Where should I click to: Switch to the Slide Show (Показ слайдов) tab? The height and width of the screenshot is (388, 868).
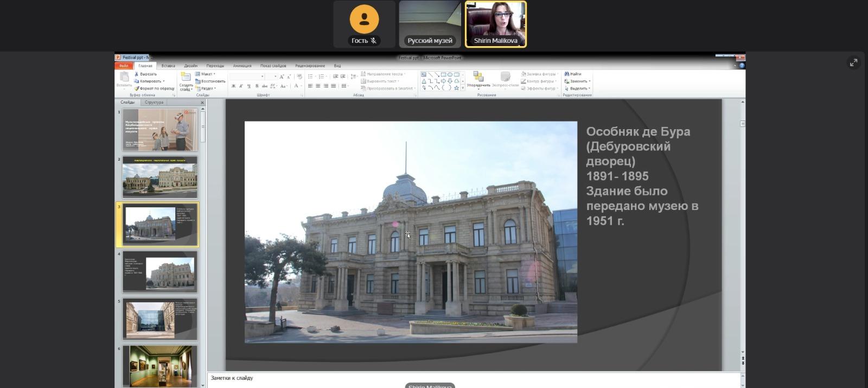tap(273, 66)
